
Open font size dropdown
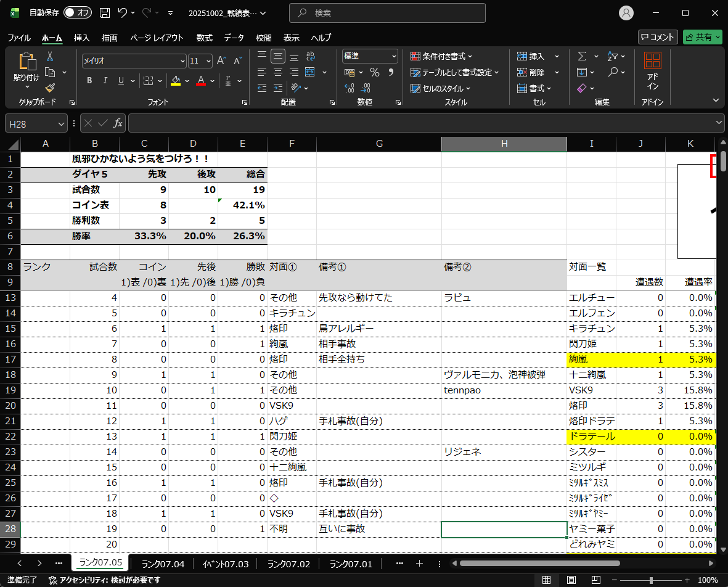point(208,61)
